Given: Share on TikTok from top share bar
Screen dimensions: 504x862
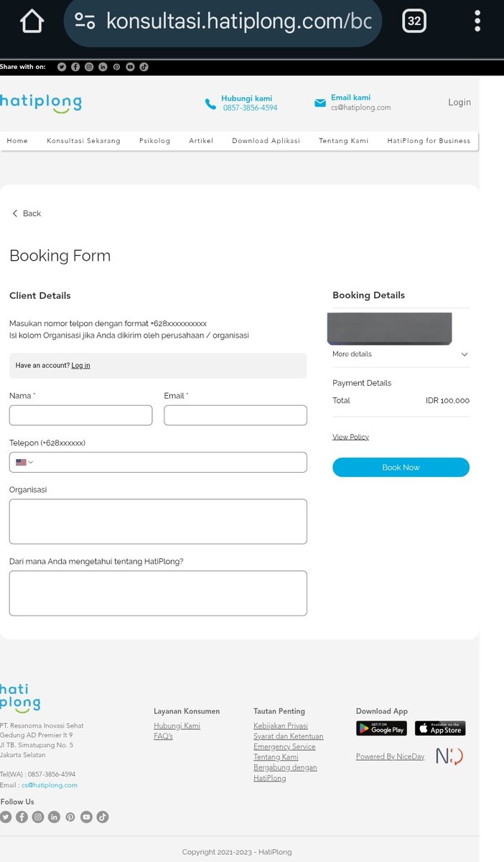Looking at the screenshot, I should click(x=144, y=67).
